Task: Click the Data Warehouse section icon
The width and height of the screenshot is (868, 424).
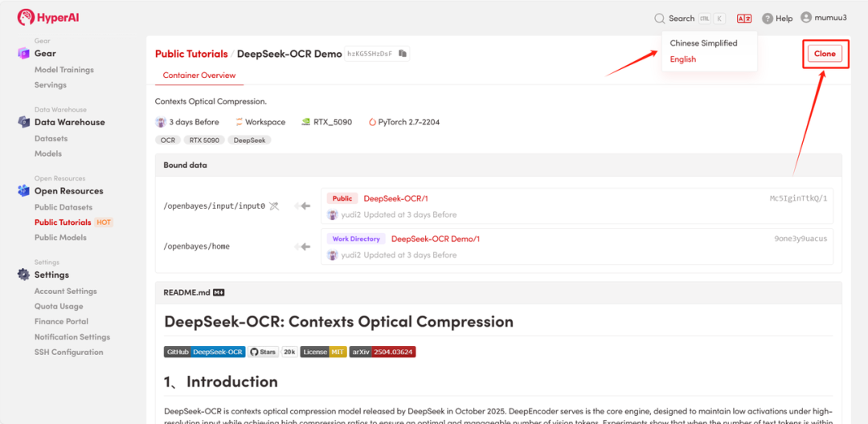Action: click(23, 122)
